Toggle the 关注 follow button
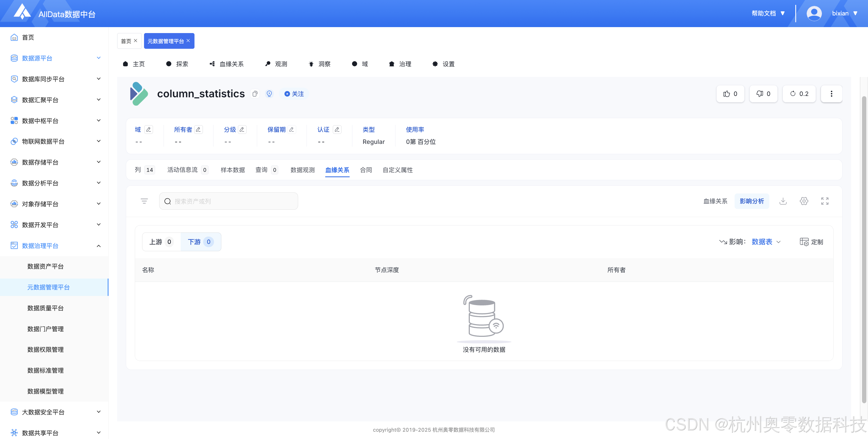 pos(294,94)
